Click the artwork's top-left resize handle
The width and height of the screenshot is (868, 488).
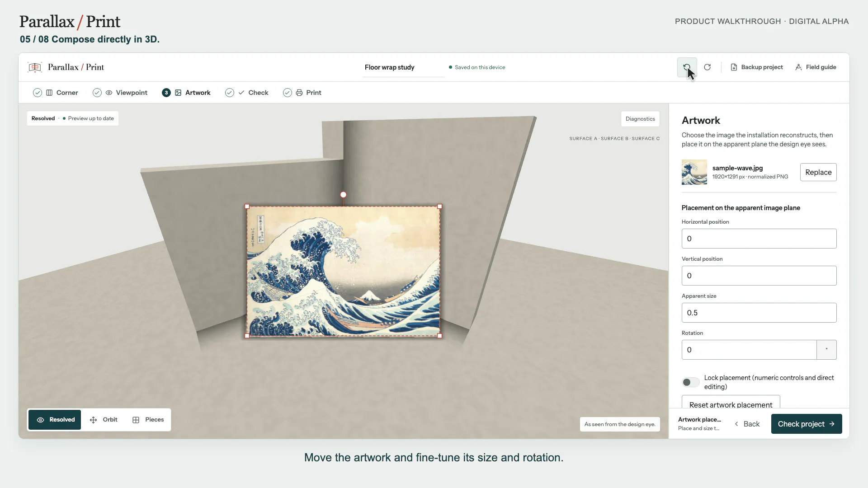(x=247, y=206)
